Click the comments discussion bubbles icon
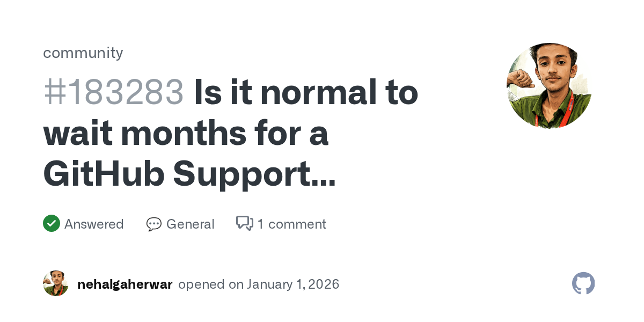The image size is (644, 322). click(245, 223)
